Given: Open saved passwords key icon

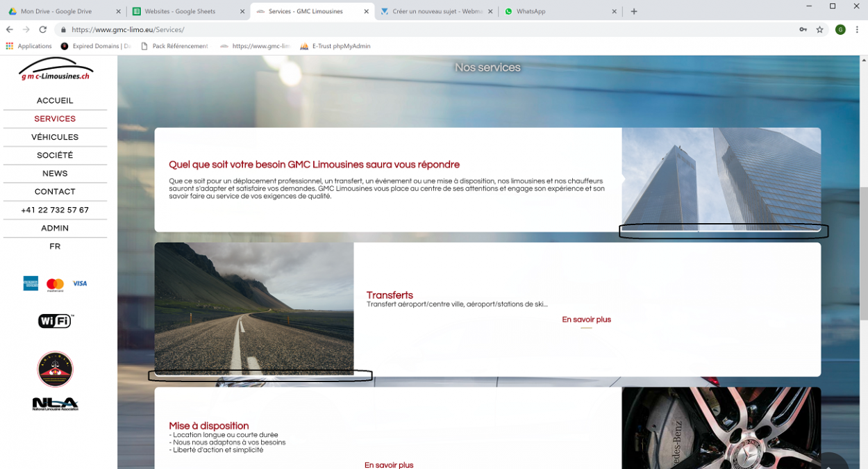Looking at the screenshot, I should click(803, 30).
